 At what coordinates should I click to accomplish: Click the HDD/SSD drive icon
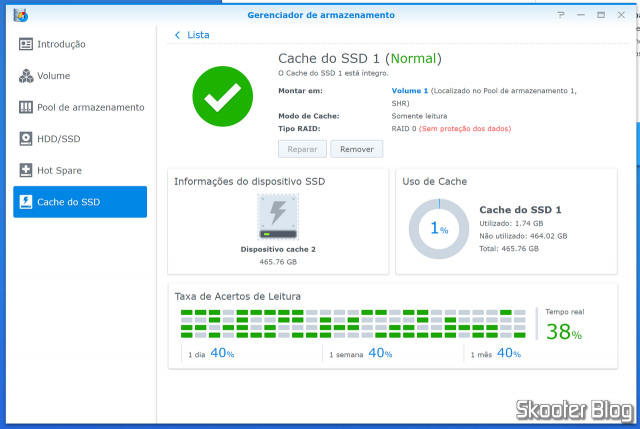tap(26, 139)
